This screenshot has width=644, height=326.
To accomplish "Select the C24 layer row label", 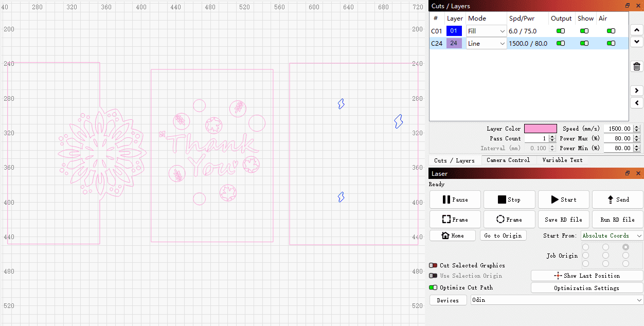I will [x=437, y=43].
